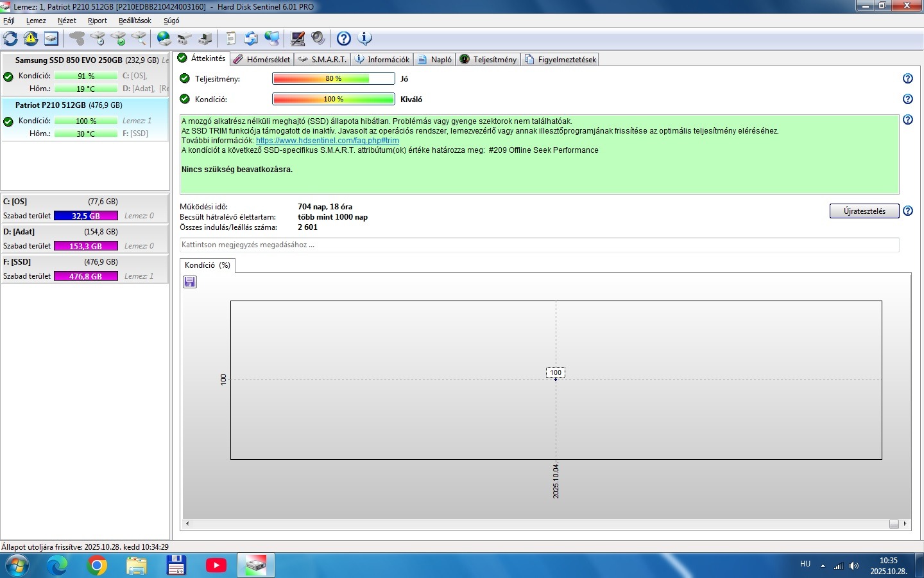Click the notepad report toolbar icon
The height and width of the screenshot is (578, 924).
coord(231,39)
